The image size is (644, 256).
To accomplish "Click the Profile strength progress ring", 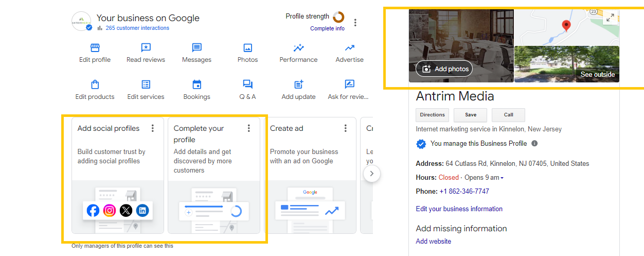I will pyautogui.click(x=338, y=16).
